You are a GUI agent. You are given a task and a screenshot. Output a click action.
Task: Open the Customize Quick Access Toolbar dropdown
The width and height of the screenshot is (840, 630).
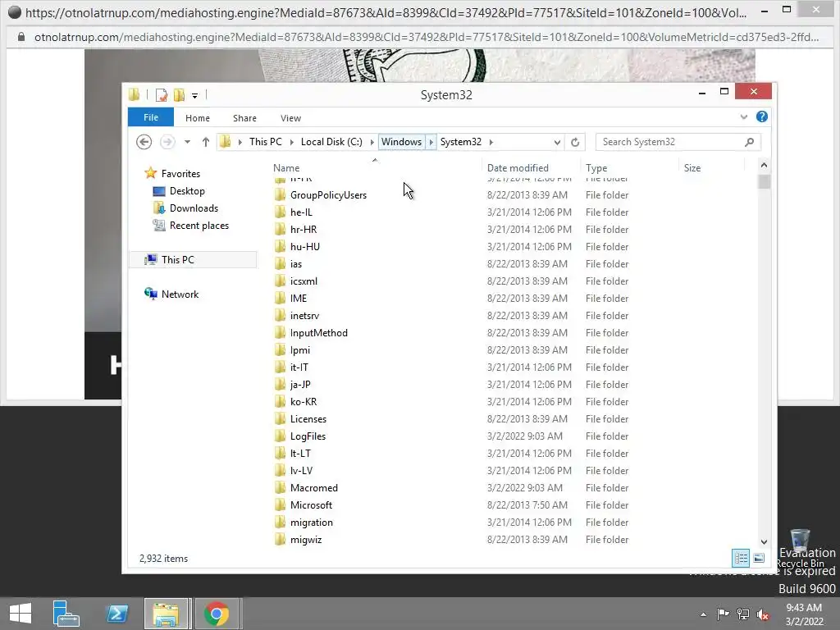click(195, 96)
